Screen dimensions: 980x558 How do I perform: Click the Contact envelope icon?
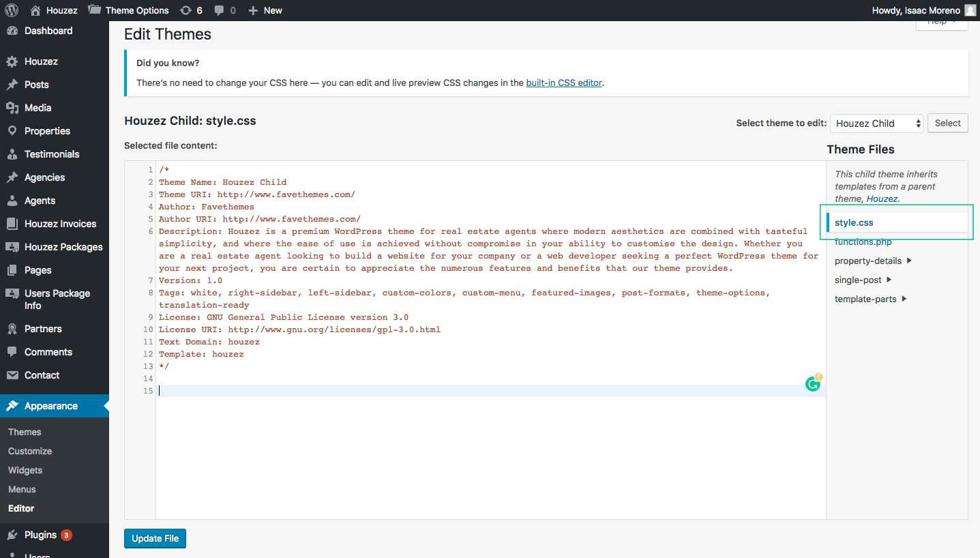pyautogui.click(x=12, y=375)
